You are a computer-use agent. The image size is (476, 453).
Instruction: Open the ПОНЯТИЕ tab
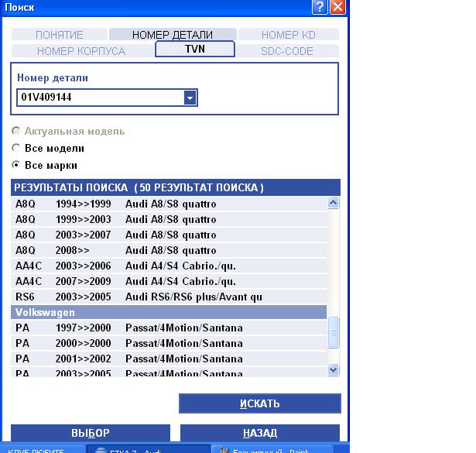point(59,35)
